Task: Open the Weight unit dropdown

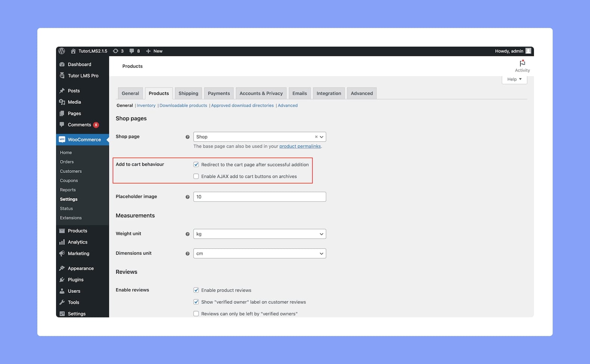Action: [x=260, y=234]
